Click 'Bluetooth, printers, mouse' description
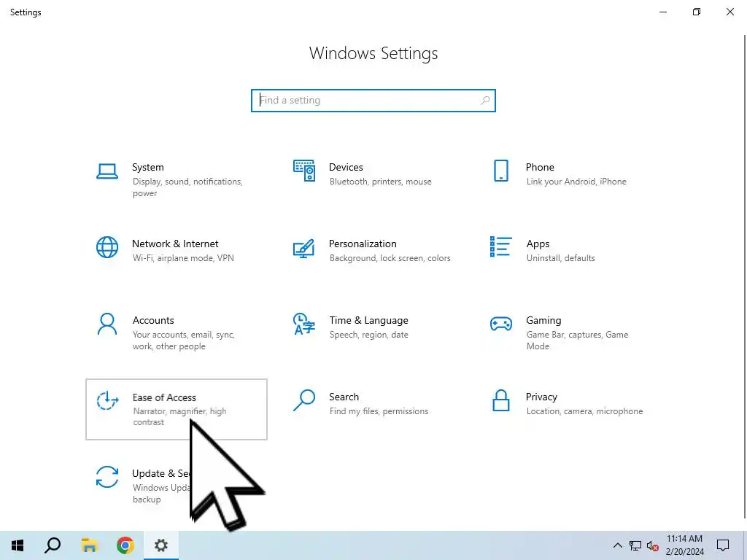 380,182
